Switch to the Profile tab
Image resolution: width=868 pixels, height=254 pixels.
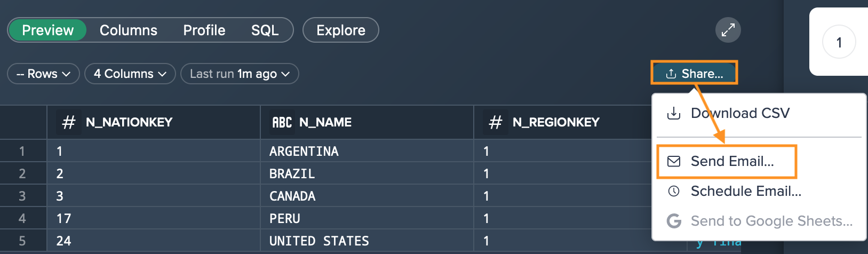204,30
